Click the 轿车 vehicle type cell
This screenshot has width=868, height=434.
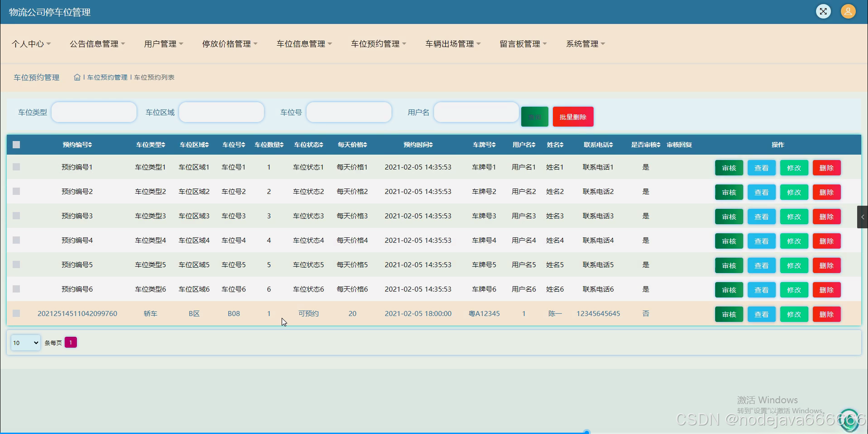pyautogui.click(x=151, y=313)
